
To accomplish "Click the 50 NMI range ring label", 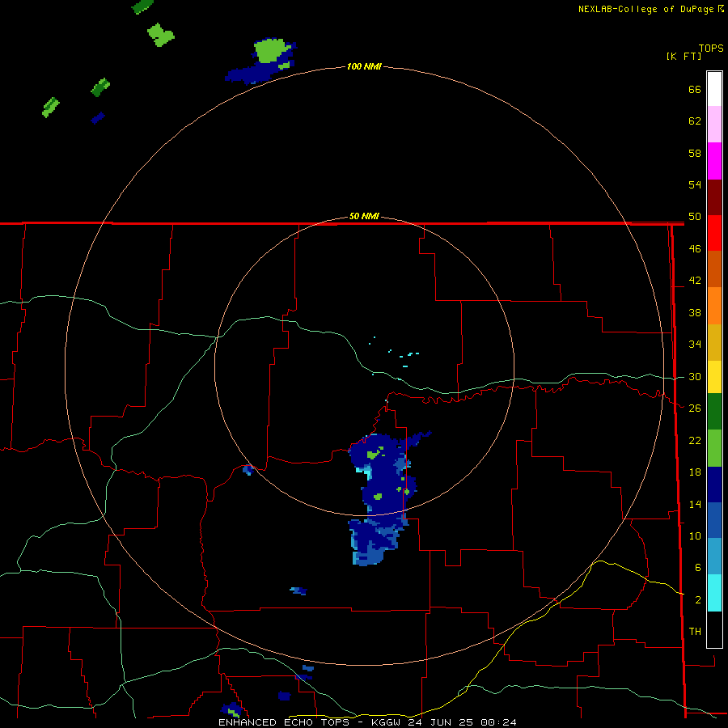I will coord(364,216).
